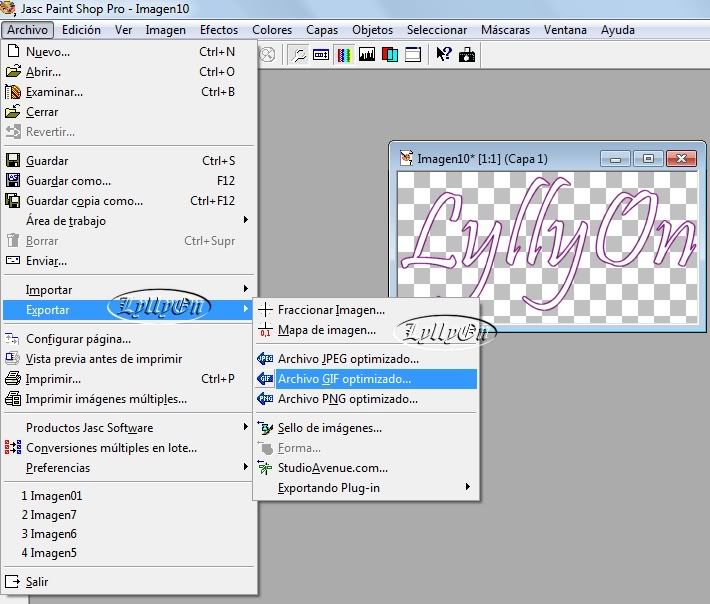Image resolution: width=710 pixels, height=604 pixels.
Task: Click the wrench icon in the toolbar
Action: point(298,55)
